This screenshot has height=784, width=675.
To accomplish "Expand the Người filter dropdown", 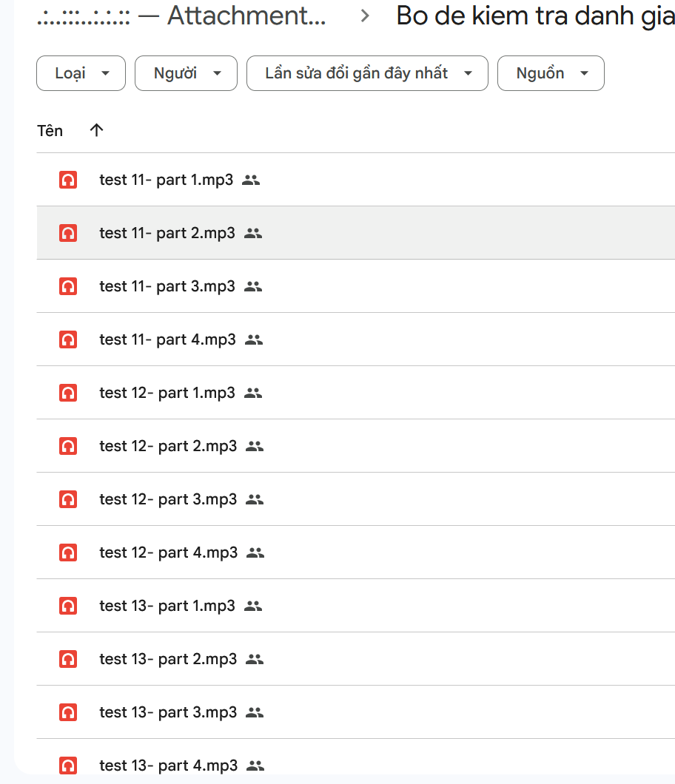I will (x=186, y=73).
